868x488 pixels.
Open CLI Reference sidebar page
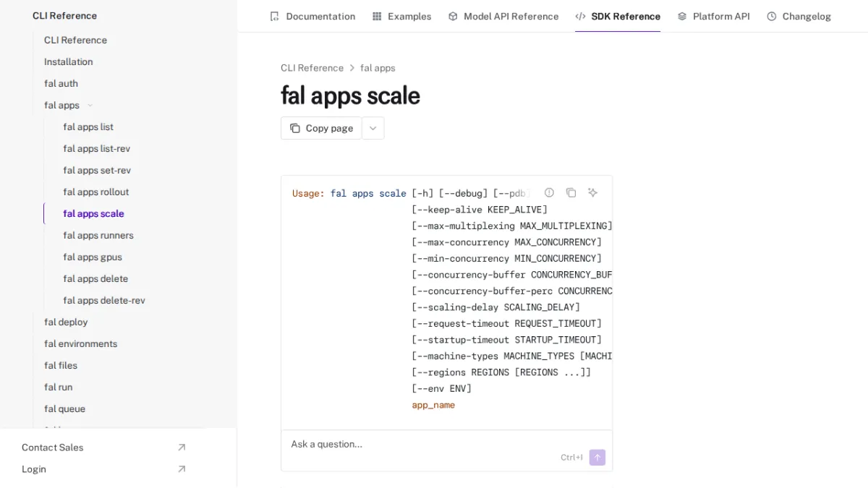75,40
